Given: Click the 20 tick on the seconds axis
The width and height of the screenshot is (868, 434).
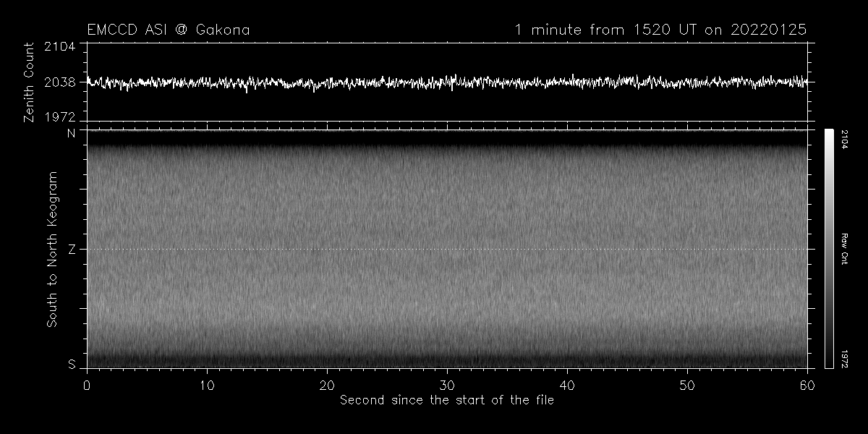Looking at the screenshot, I should coord(327,384).
